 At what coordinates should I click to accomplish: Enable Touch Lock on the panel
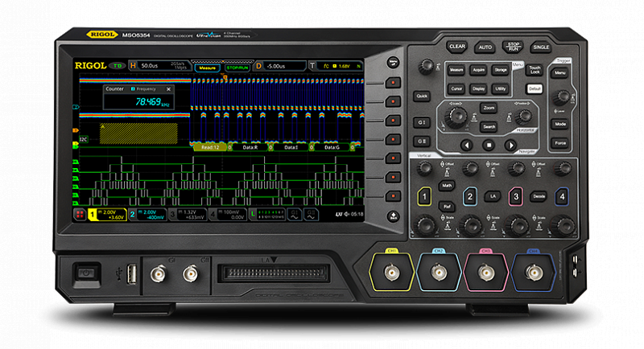point(535,70)
